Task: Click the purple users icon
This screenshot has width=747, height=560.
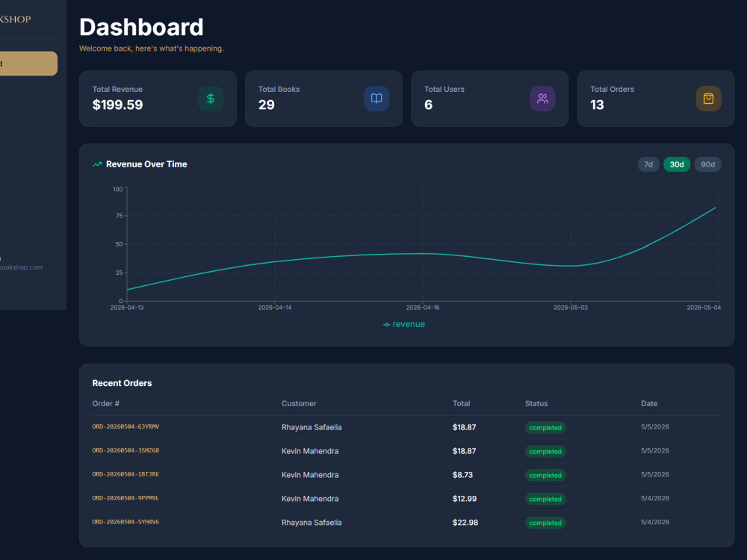Action: point(542,99)
